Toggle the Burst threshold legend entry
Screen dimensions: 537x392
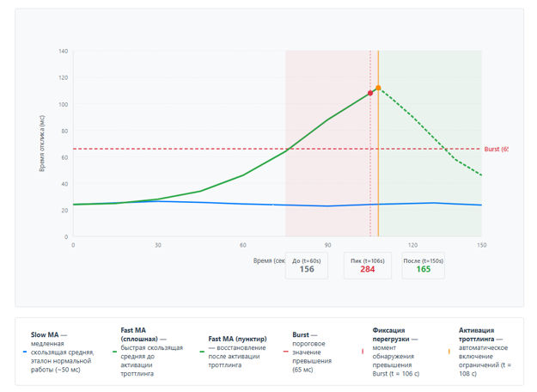308,352
